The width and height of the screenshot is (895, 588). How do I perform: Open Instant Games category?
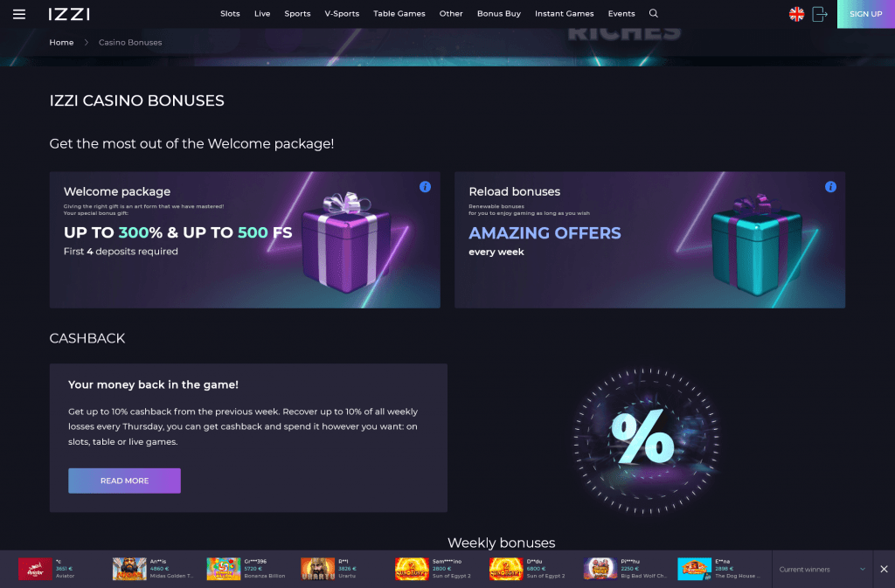(x=564, y=14)
